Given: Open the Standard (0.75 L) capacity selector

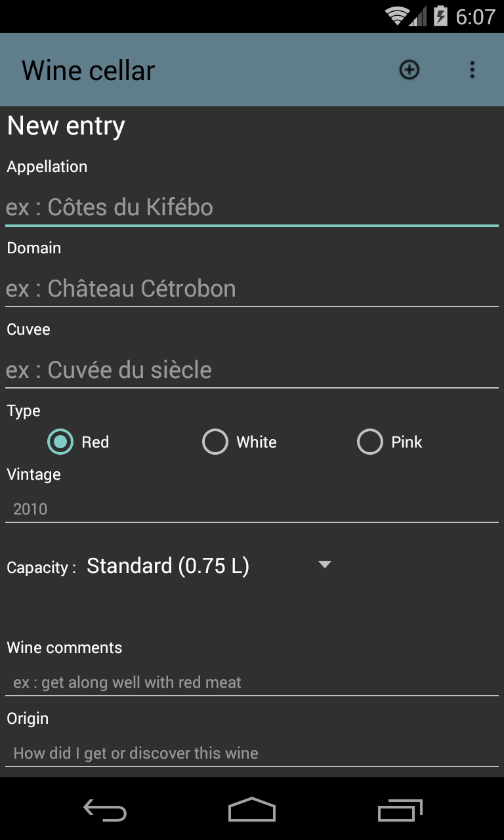Looking at the screenshot, I should coord(168,566).
